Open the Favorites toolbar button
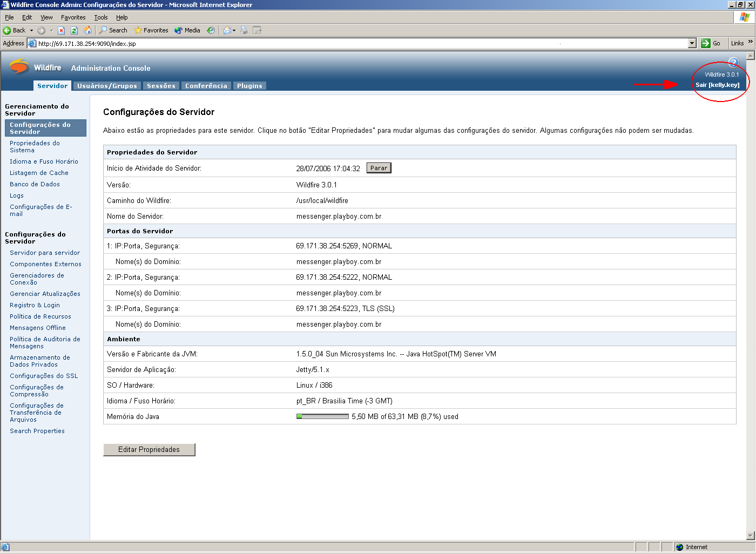This screenshot has height=554, width=756. point(151,30)
